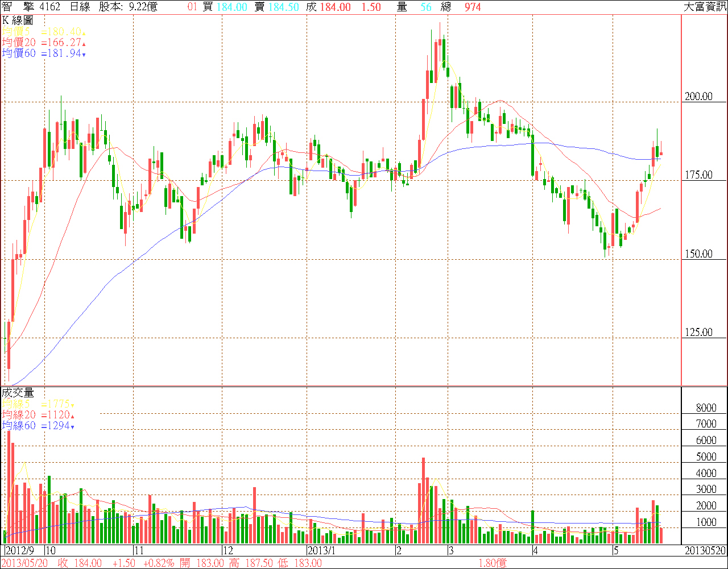
Task: Click the 成交量 panel title
Action: click(x=18, y=393)
